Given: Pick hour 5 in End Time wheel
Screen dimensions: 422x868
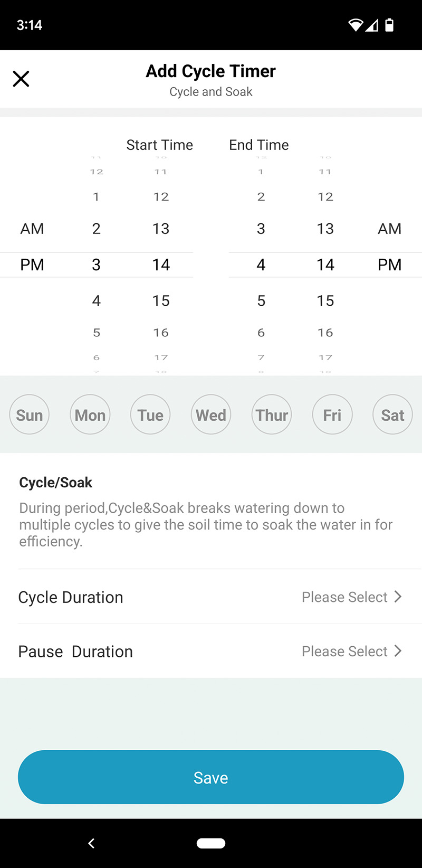Looking at the screenshot, I should point(261,301).
